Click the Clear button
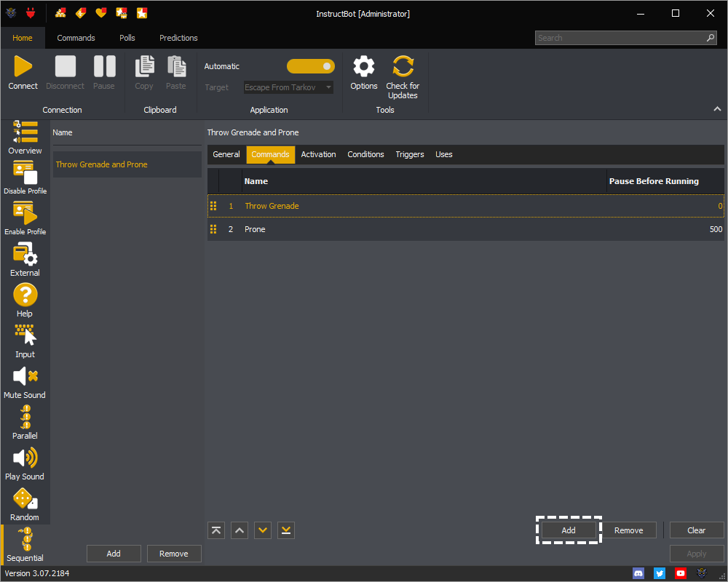This screenshot has width=728, height=582. [x=697, y=530]
